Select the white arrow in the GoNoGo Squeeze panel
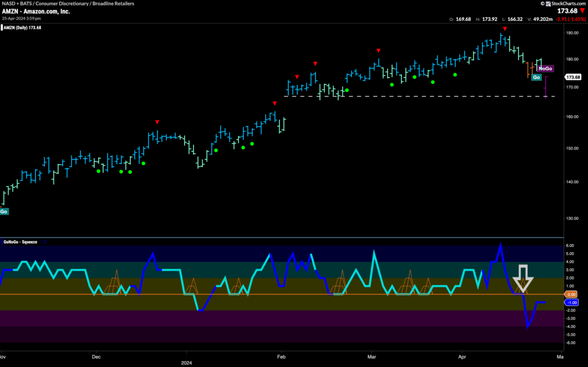Screen dimensions: 588x367 pyautogui.click(x=523, y=280)
